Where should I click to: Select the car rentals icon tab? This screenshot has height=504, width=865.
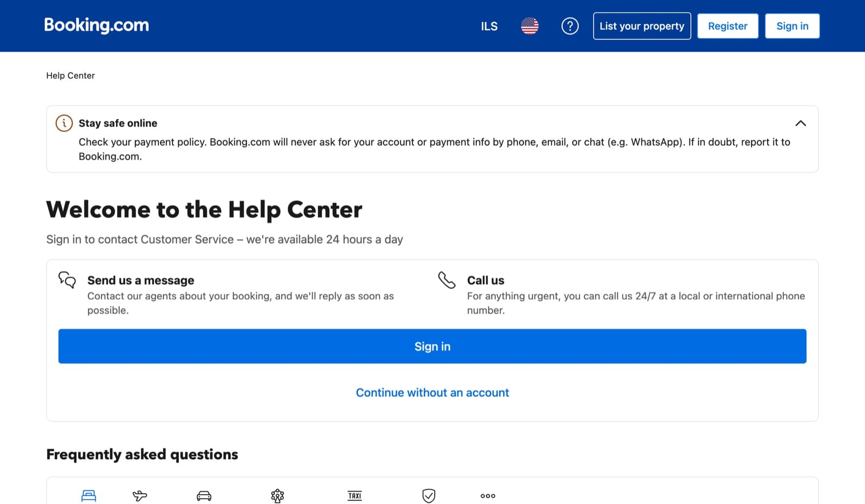[x=204, y=495]
